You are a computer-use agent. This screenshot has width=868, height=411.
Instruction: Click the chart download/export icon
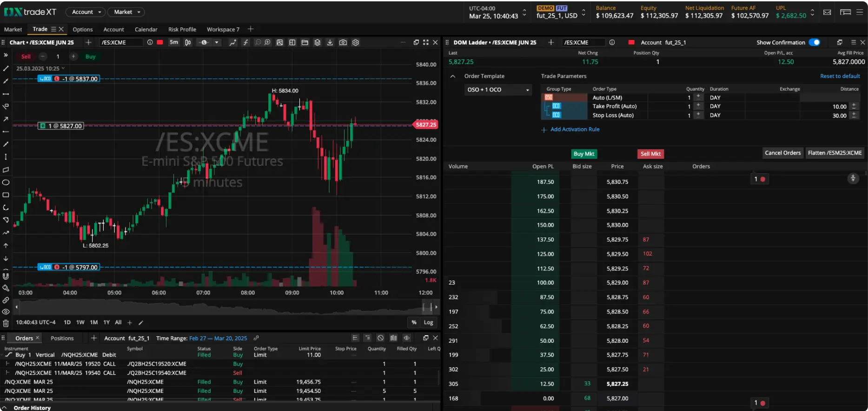click(330, 42)
